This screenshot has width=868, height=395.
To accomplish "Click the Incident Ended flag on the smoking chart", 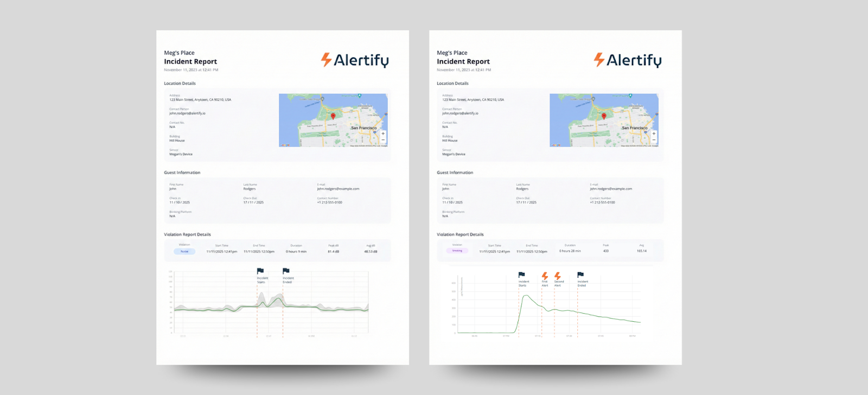I will pyautogui.click(x=580, y=275).
